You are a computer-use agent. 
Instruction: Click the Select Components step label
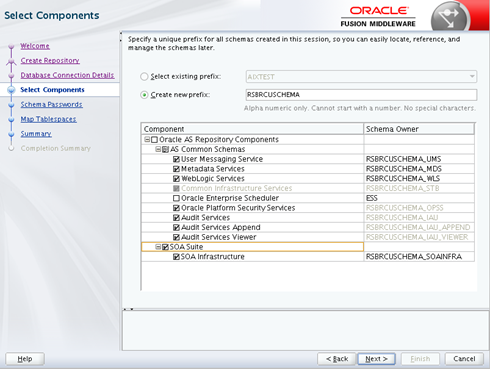pyautogui.click(x=52, y=90)
